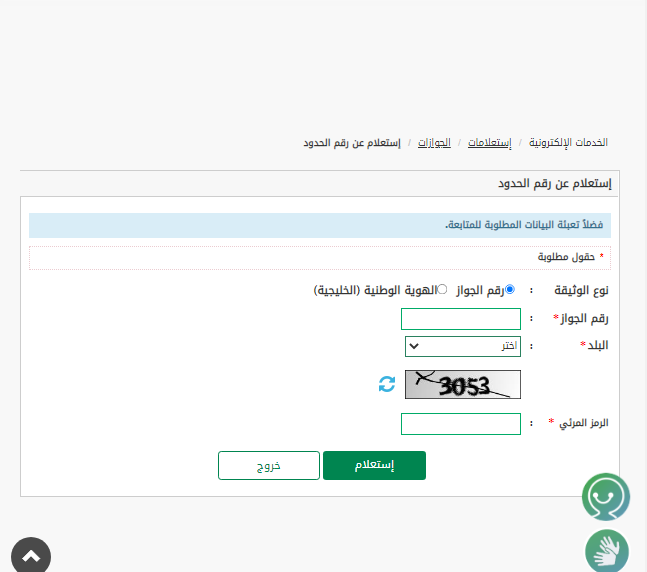Refresh the captcha image code
This screenshot has width=647, height=572.
pos(387,384)
